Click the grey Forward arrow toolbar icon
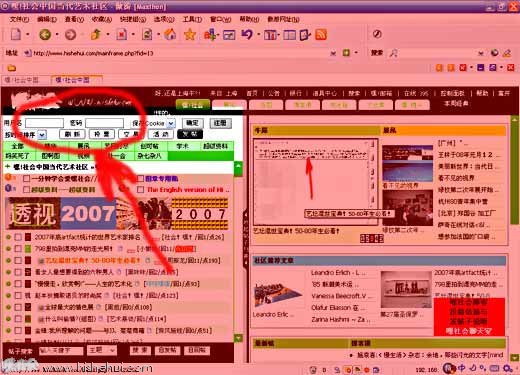Image resolution: width=520 pixels, height=375 pixels. point(70,34)
